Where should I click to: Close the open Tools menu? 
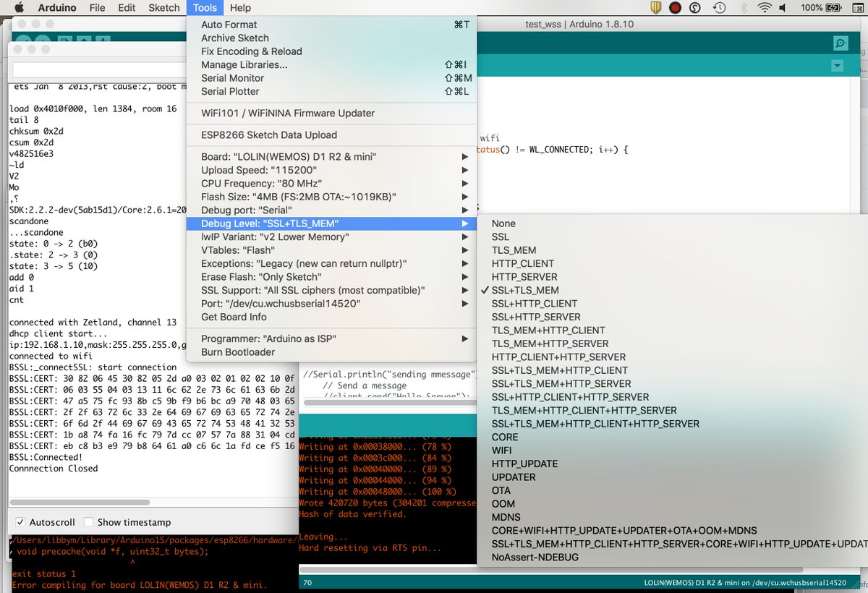(x=205, y=8)
